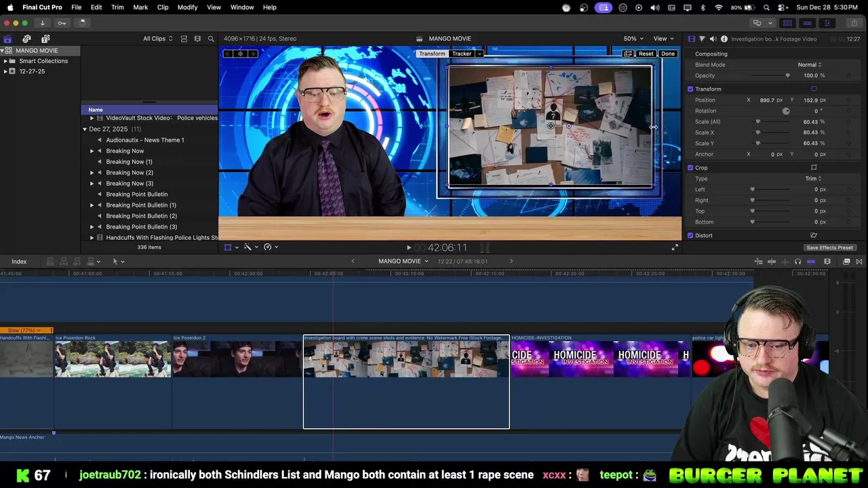
Task: Open the Modify menu
Action: [188, 7]
